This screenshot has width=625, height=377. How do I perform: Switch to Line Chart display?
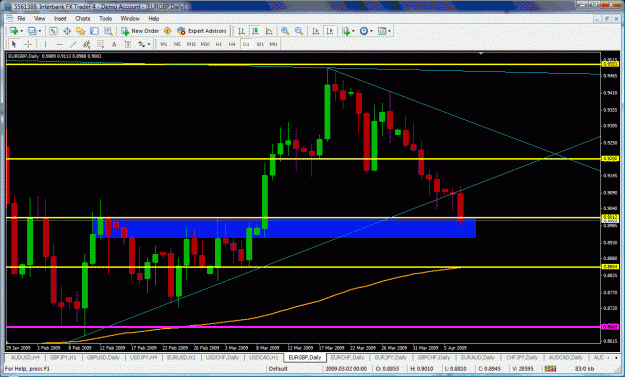click(269, 31)
